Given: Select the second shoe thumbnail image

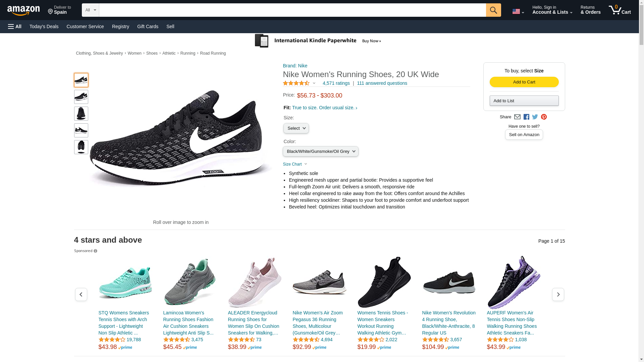Looking at the screenshot, I should pos(81,97).
